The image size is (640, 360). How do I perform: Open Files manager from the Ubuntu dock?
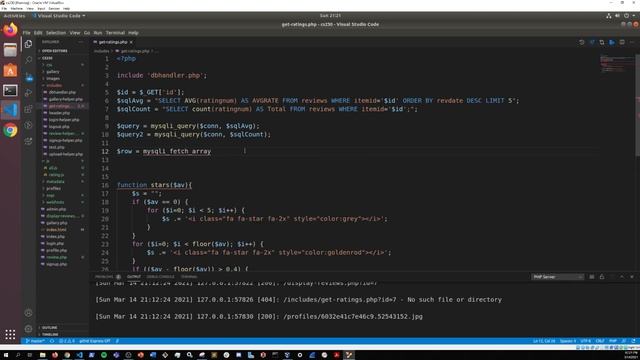pos(10,50)
